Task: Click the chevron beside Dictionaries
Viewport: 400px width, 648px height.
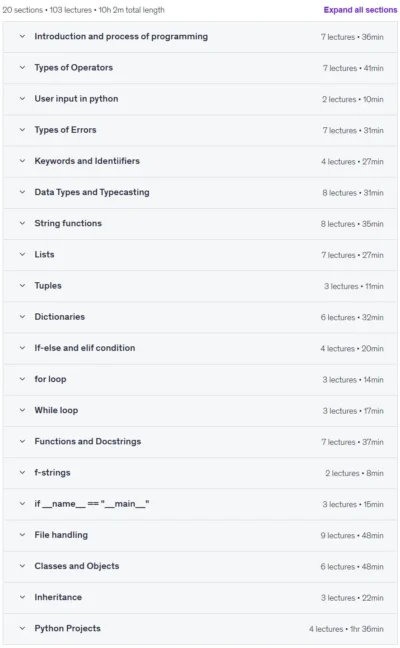Action: 22,317
